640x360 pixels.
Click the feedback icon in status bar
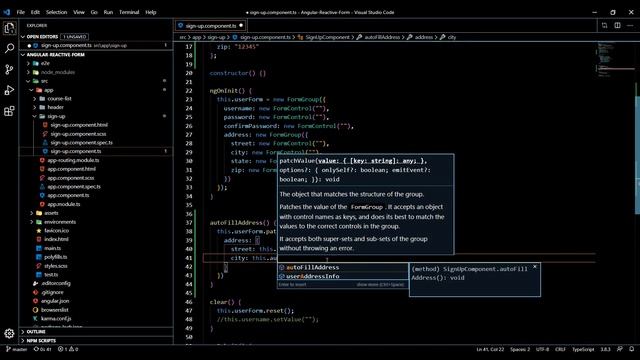click(x=620, y=349)
